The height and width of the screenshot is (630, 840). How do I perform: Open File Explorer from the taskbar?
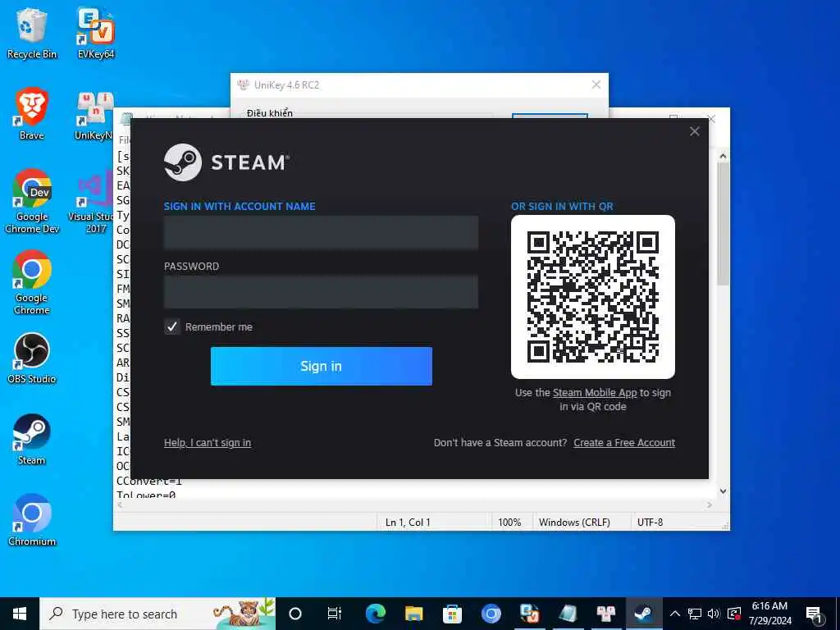[x=413, y=614]
